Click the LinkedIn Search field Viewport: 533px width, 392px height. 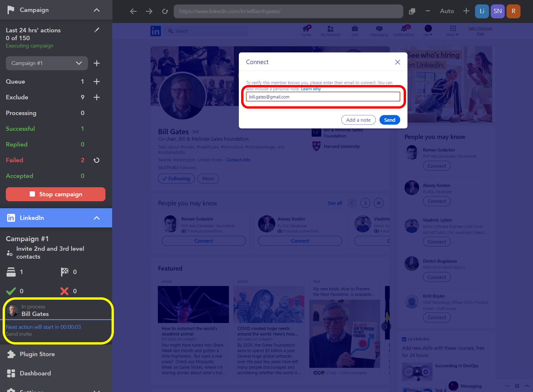[x=208, y=31]
